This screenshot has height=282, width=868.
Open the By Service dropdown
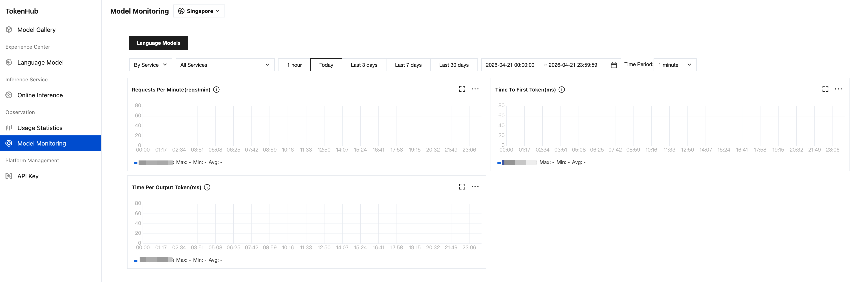point(150,65)
